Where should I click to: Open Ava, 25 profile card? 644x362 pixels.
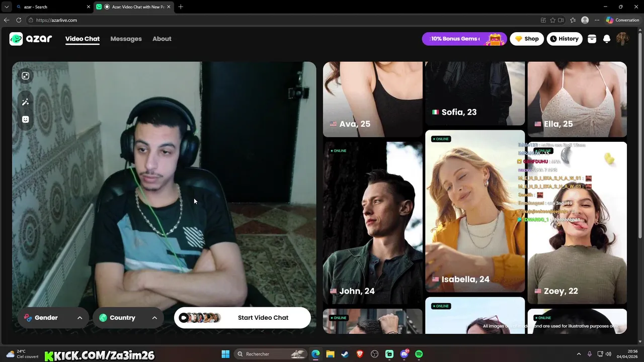click(x=373, y=99)
